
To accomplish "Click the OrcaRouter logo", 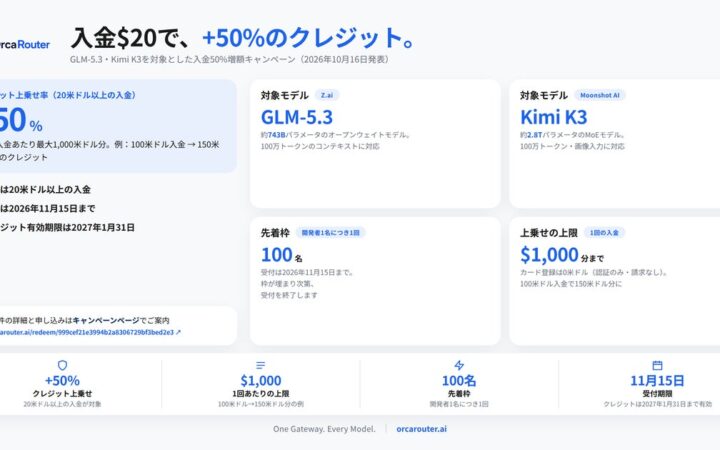I will 25,45.
